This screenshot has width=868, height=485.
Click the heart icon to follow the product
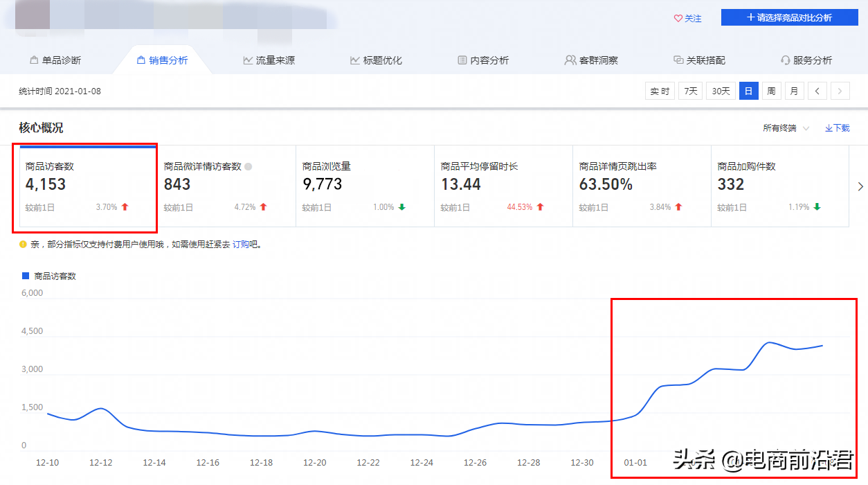click(x=678, y=19)
